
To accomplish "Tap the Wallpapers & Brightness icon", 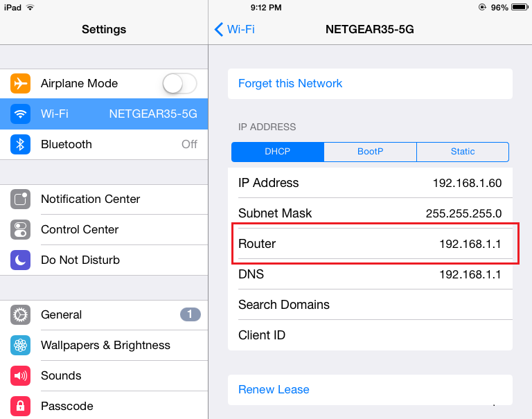I will 21,346.
